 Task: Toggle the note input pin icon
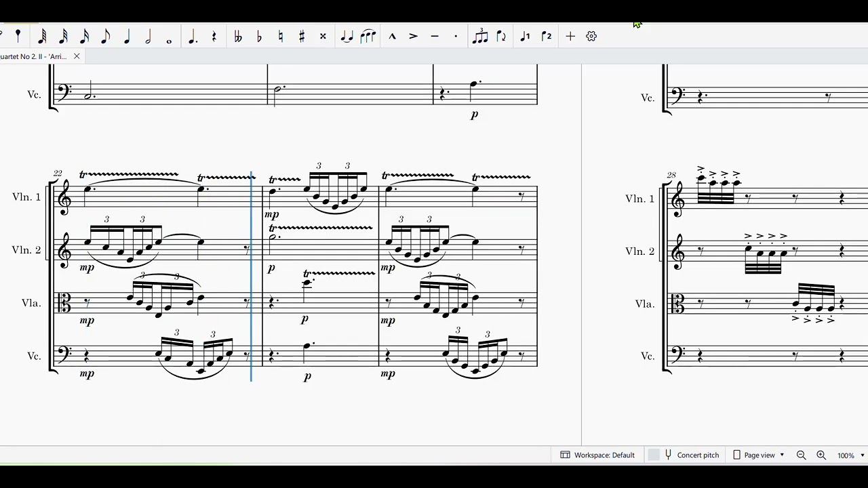pyautogui.click(x=18, y=35)
